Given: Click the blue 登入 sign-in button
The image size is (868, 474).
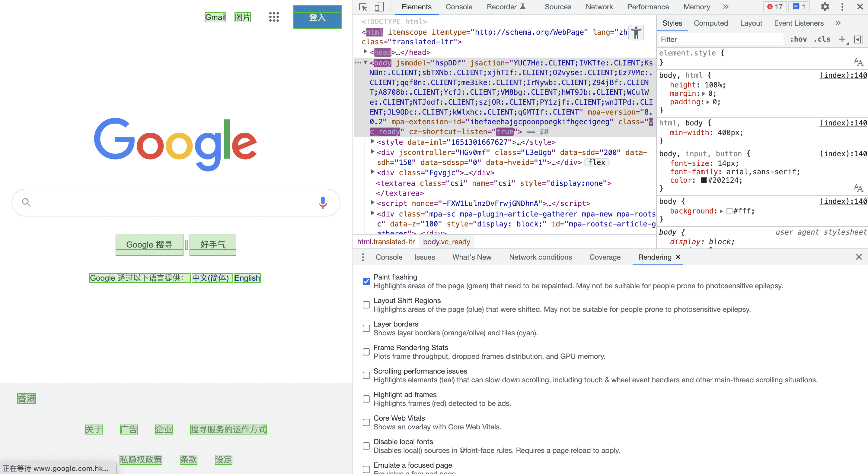Looking at the screenshot, I should [x=317, y=17].
